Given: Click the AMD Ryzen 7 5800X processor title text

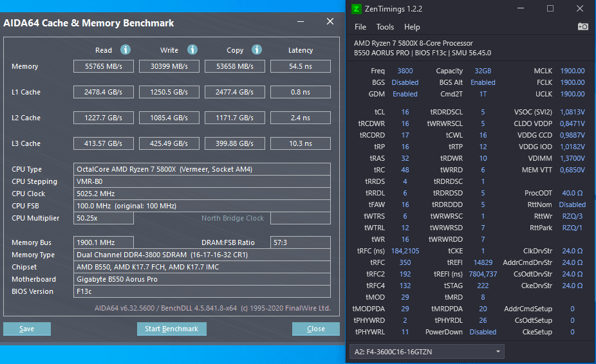Looking at the screenshot, I should pyautogui.click(x=414, y=43).
